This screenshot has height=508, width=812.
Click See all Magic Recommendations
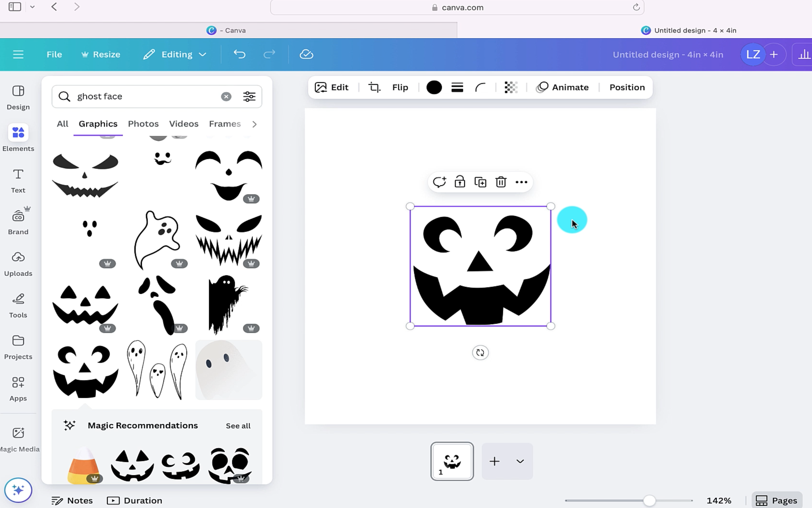238,425
